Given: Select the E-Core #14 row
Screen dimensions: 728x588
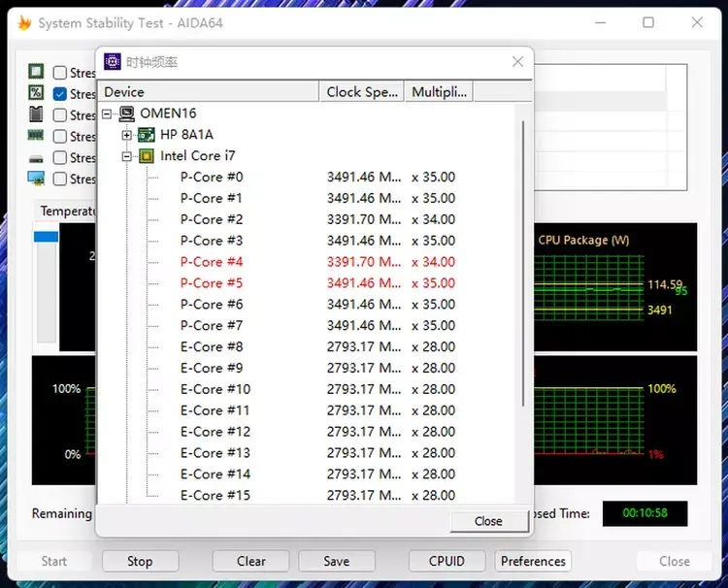Looking at the screenshot, I should pos(318,474).
